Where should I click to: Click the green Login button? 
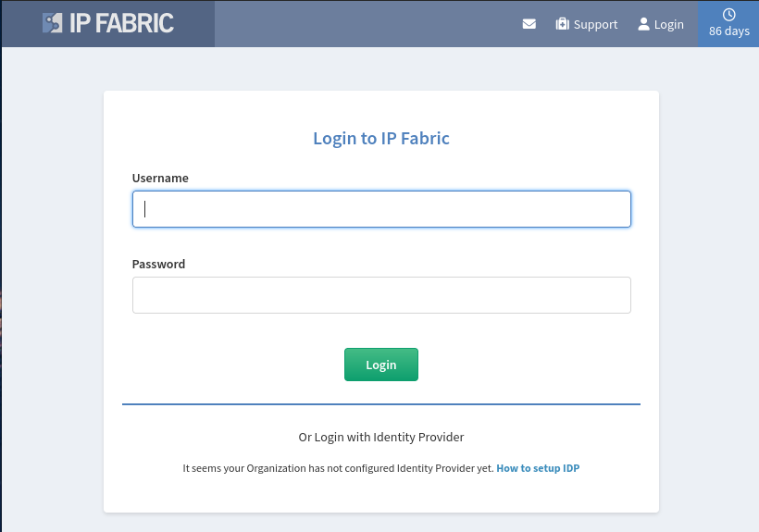coord(381,365)
